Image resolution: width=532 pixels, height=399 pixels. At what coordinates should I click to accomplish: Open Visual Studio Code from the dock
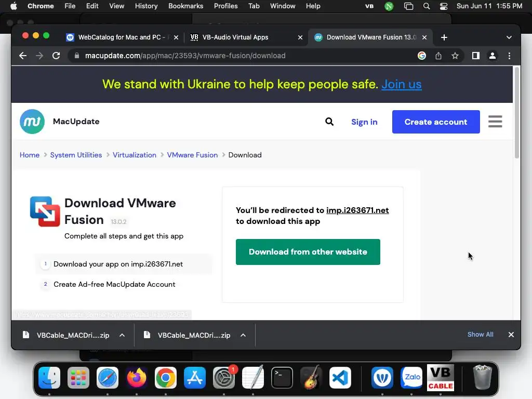pyautogui.click(x=340, y=377)
